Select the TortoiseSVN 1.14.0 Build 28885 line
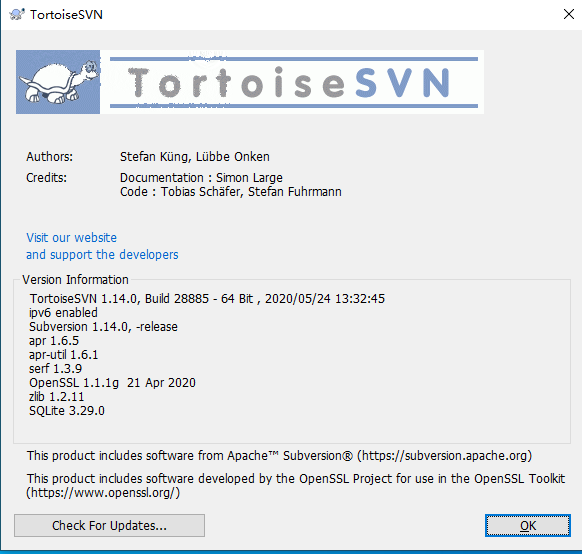Image resolution: width=582 pixels, height=554 pixels. click(207, 299)
